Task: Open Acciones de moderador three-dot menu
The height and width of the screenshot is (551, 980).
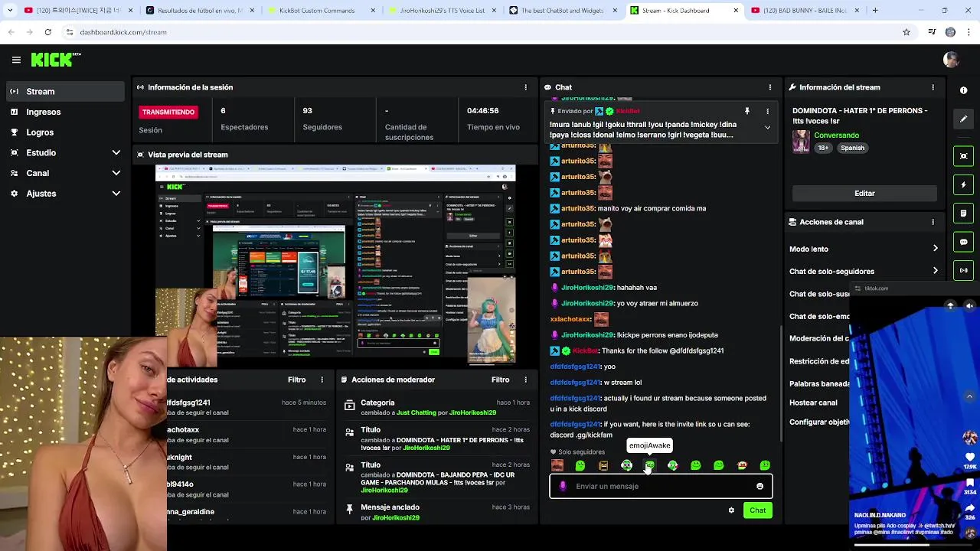Action: 525,380
